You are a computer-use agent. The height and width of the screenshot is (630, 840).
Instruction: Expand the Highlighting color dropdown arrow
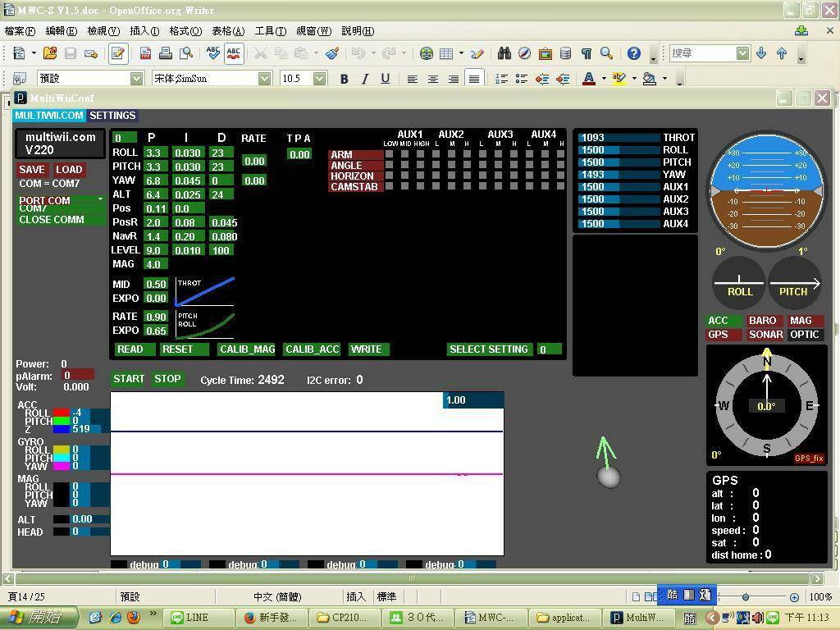(634, 79)
